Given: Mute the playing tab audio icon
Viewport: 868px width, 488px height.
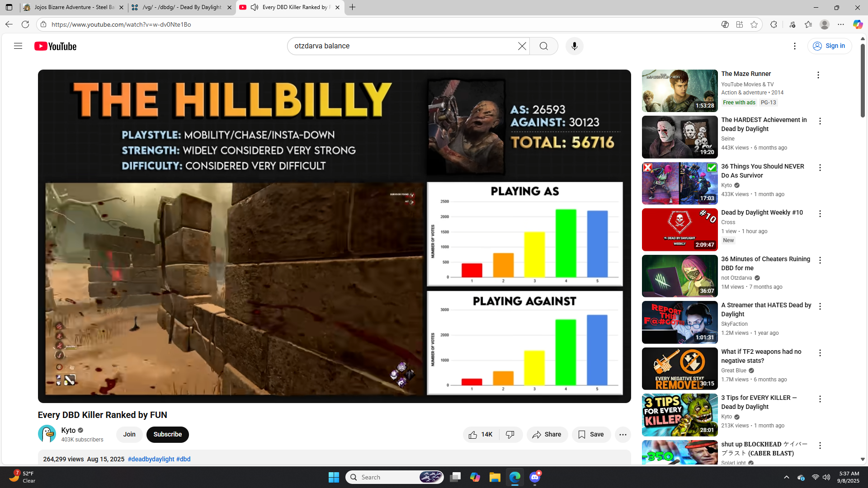Looking at the screenshot, I should click(255, 7).
